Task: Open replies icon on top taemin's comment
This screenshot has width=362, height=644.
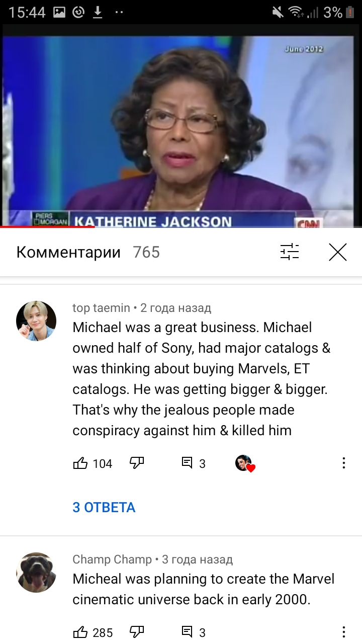Action: (187, 463)
